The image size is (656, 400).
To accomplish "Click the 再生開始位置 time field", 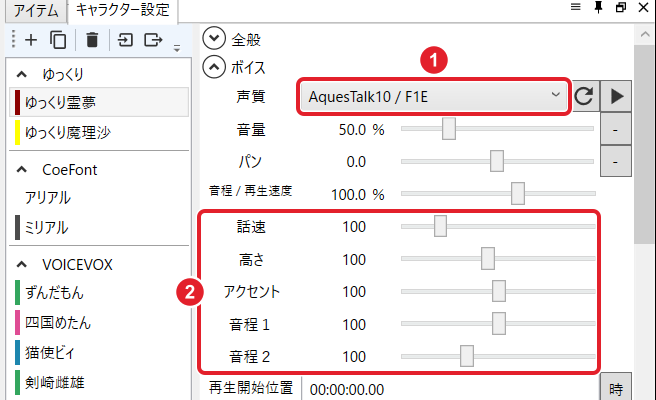I will [450, 389].
